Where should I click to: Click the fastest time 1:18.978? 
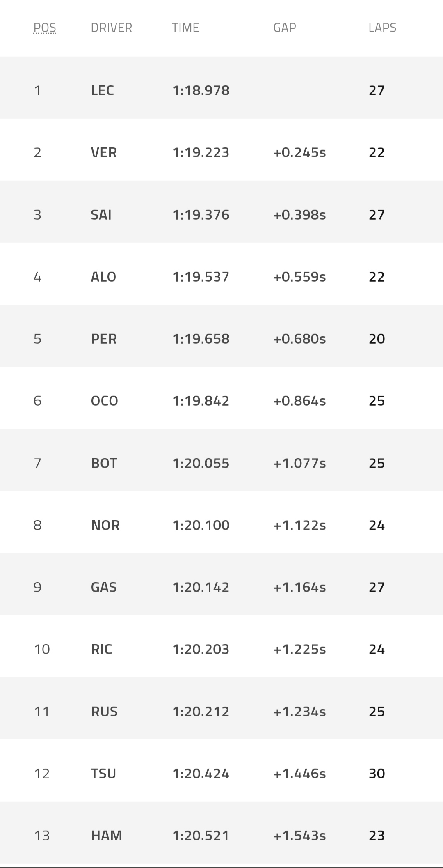tap(201, 90)
